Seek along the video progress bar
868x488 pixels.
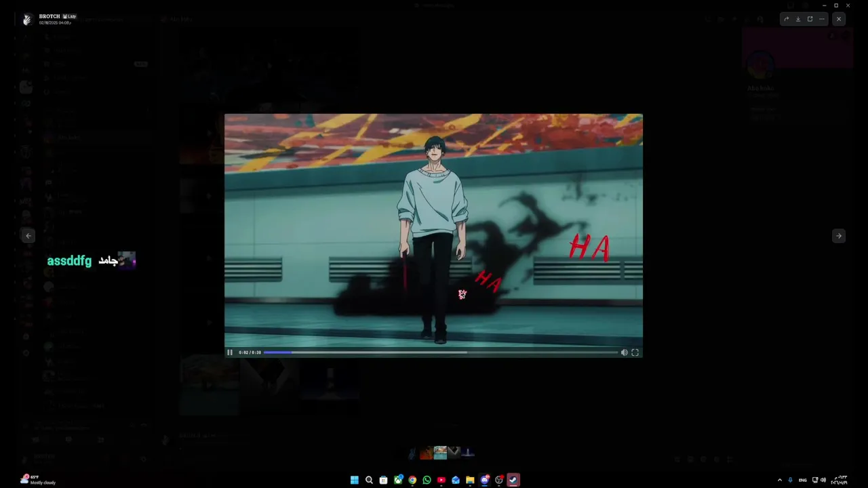click(x=440, y=352)
